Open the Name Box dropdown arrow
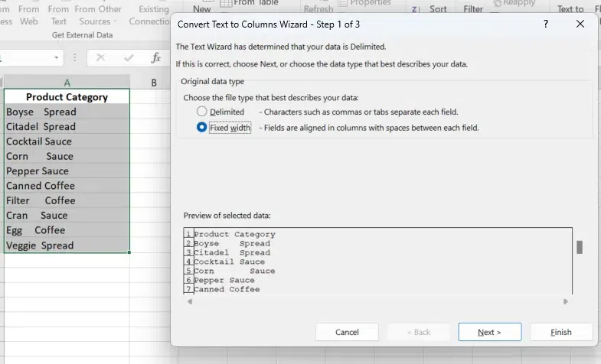Screen dimensions: 601x364 pyautogui.click(x=57, y=58)
